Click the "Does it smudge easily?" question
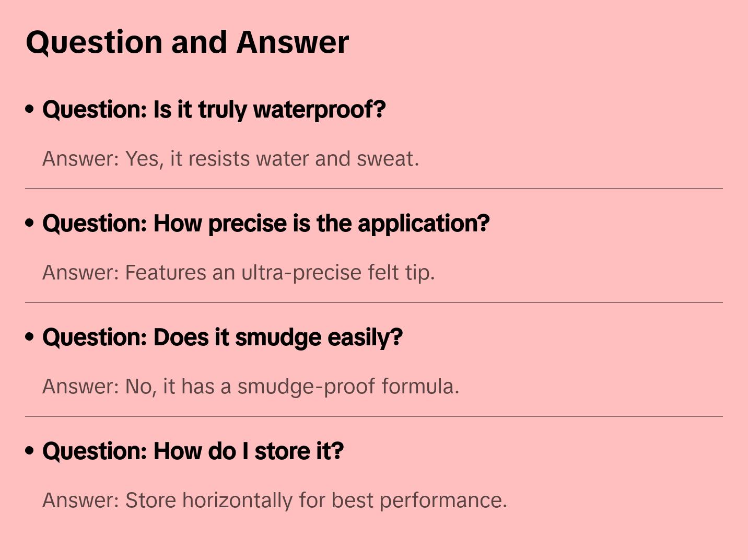The height and width of the screenshot is (560, 748). [x=223, y=337]
